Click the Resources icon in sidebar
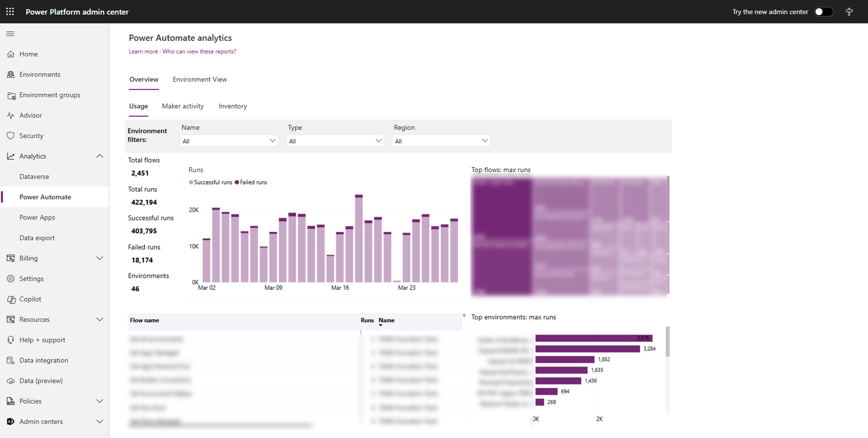This screenshot has width=868, height=438. (11, 319)
